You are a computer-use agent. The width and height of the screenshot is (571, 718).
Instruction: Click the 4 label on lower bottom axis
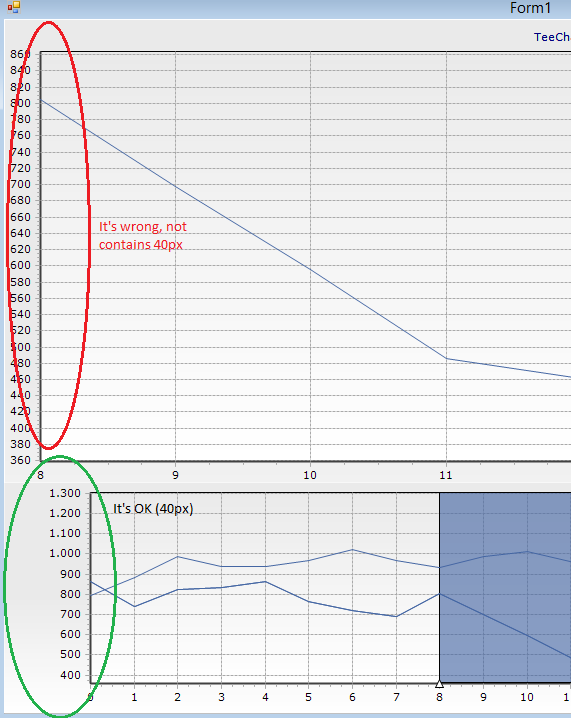[265, 697]
